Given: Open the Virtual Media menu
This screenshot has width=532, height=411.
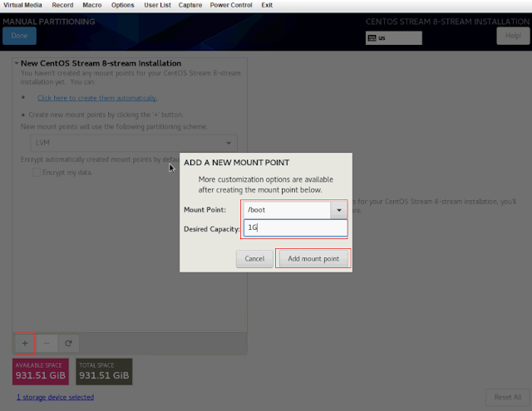Looking at the screenshot, I should click(x=22, y=5).
